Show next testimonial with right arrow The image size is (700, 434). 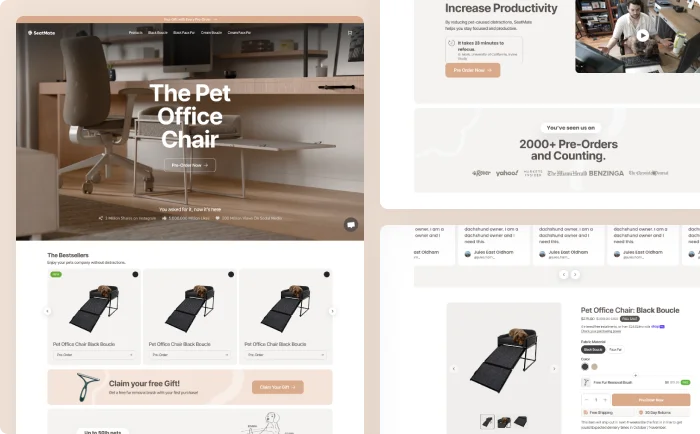pos(575,275)
